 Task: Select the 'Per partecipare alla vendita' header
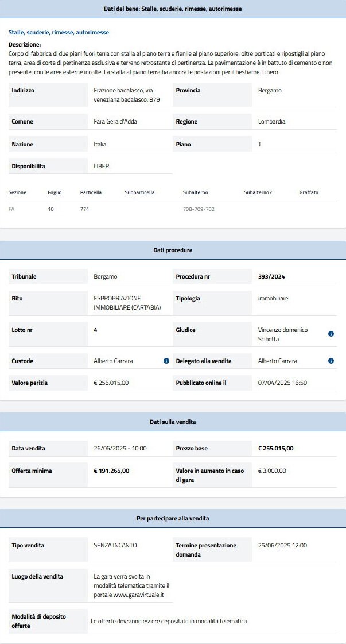[173, 518]
